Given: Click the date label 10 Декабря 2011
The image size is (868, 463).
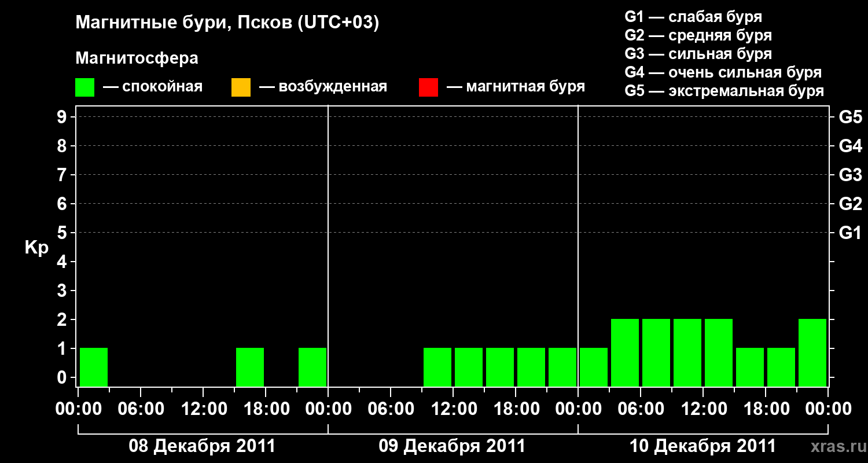Looking at the screenshot, I should [x=703, y=446].
